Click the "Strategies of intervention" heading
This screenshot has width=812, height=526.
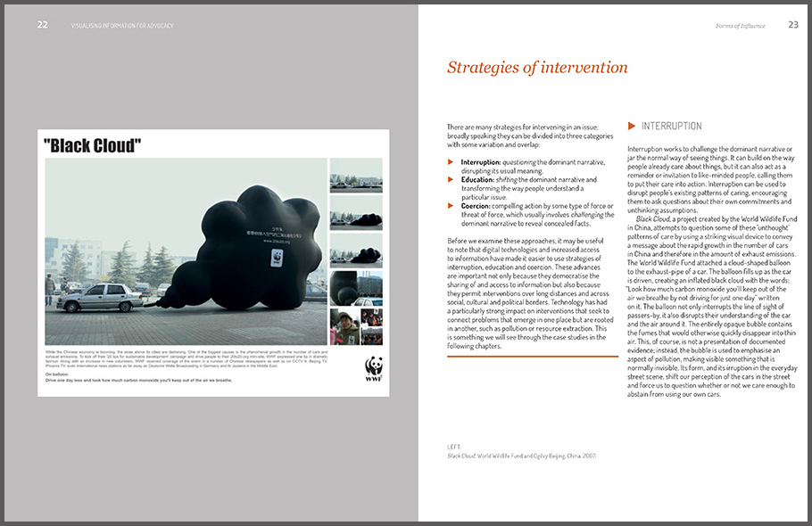[x=537, y=68]
